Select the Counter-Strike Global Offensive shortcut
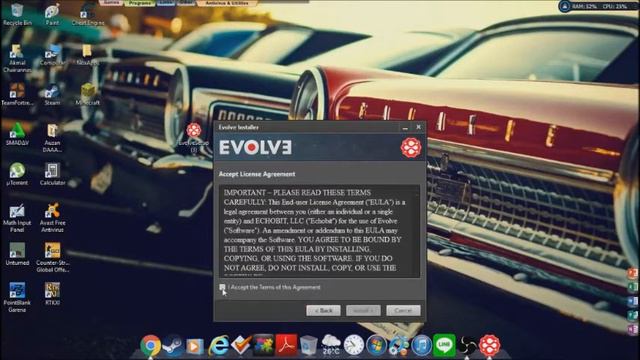Image resolution: width=640 pixels, height=360 pixels. 52,258
